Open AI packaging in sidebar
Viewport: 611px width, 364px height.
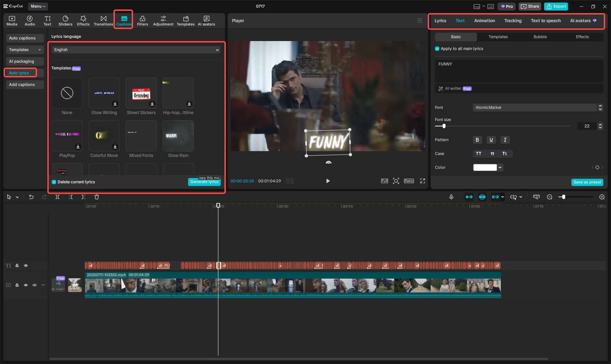tap(25, 61)
